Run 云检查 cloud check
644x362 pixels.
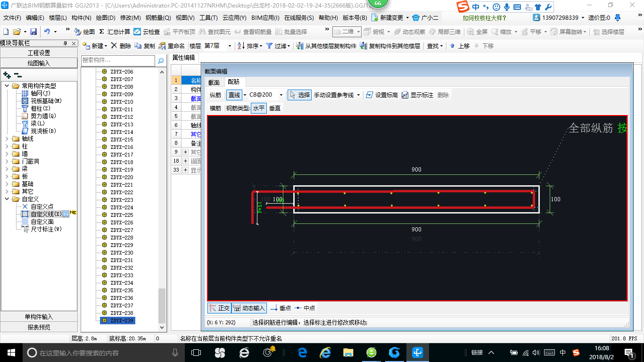[x=147, y=32]
